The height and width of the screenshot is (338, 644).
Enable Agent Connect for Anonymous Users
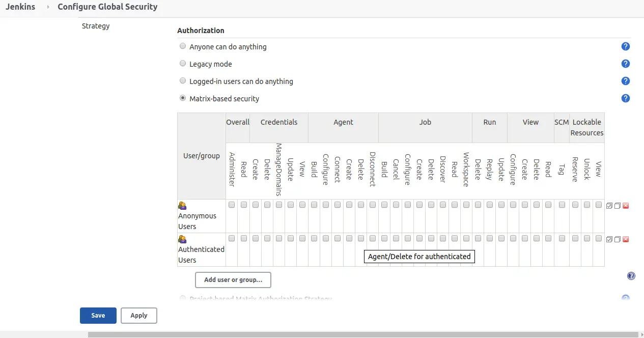pyautogui.click(x=338, y=205)
